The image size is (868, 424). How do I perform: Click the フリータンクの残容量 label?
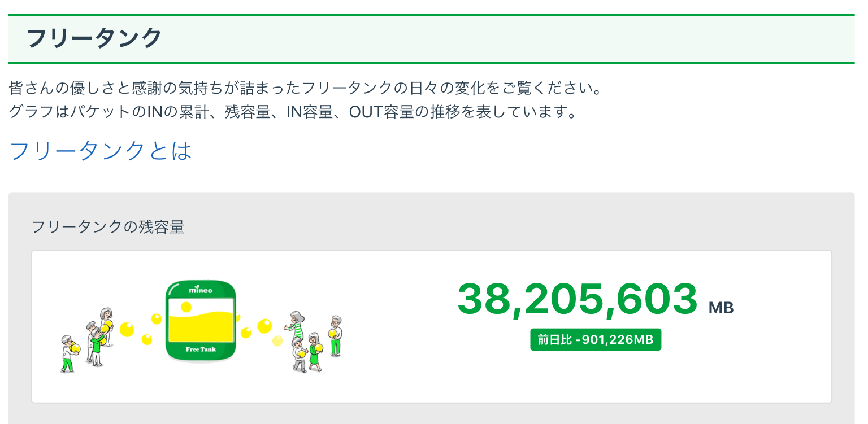click(108, 227)
